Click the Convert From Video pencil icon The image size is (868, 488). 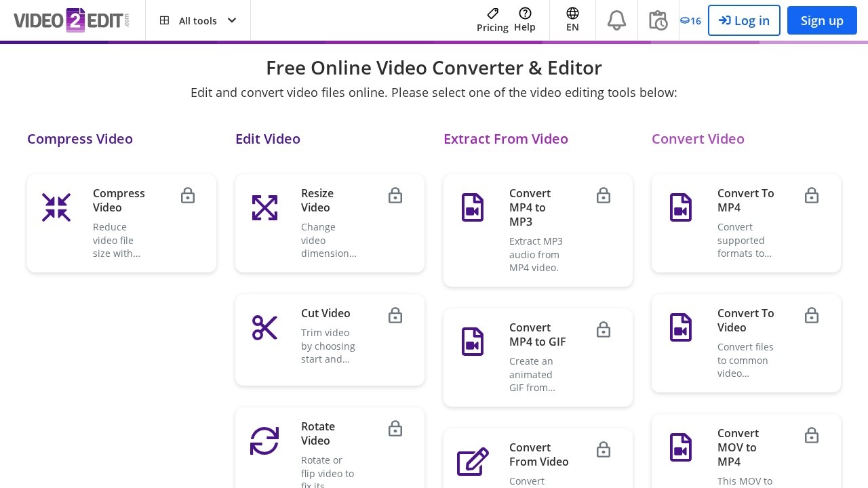[x=473, y=462]
